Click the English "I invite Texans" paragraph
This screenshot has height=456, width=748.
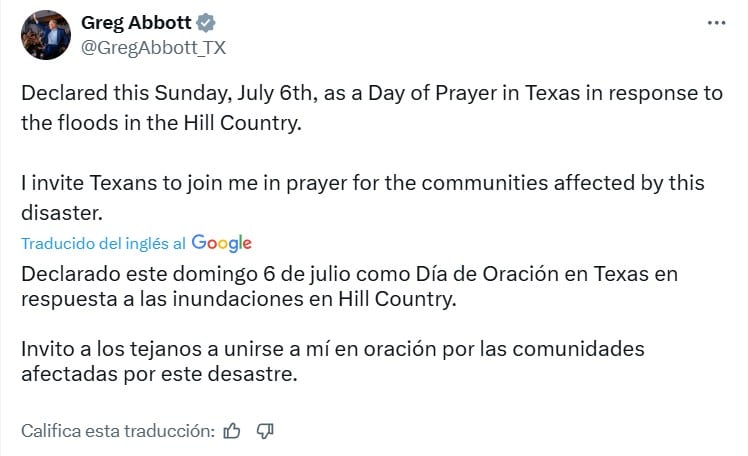[362, 198]
